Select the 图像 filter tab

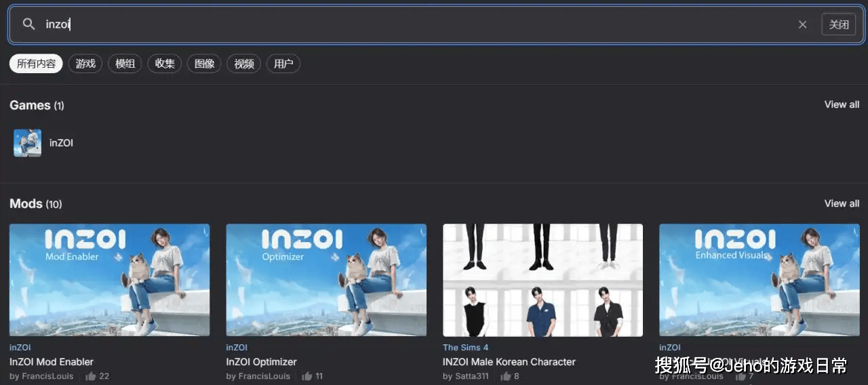204,64
